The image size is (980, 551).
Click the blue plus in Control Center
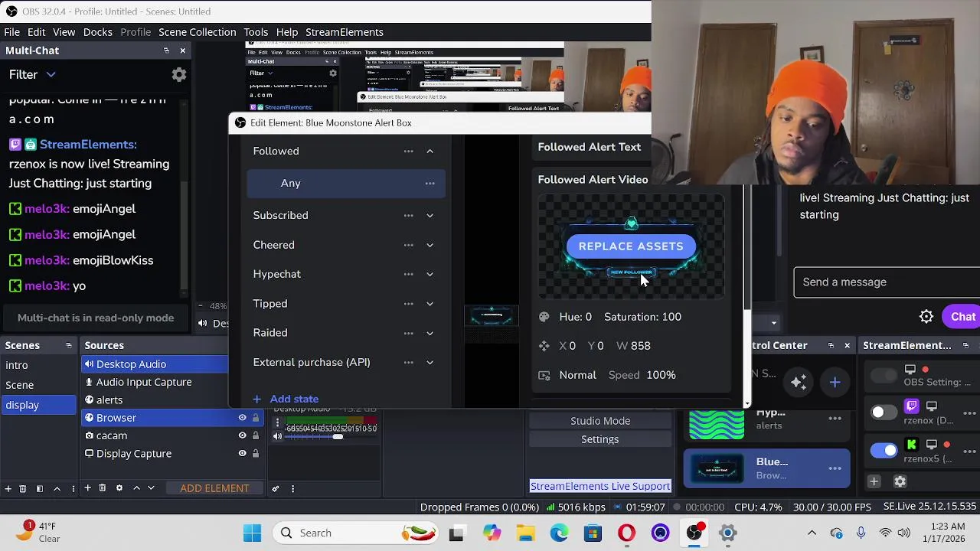pyautogui.click(x=835, y=382)
